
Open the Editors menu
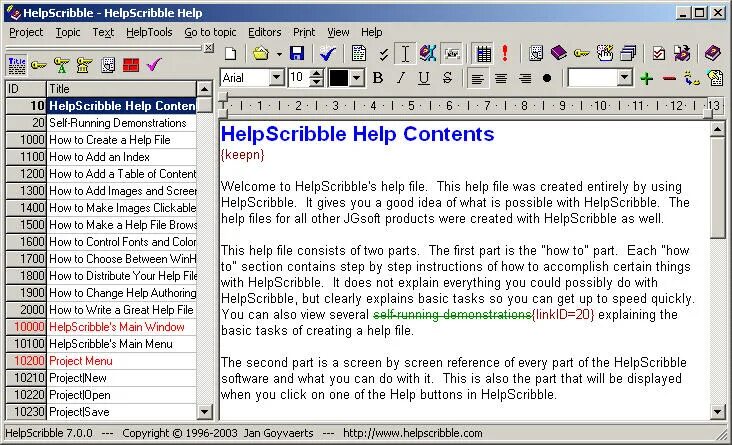265,32
